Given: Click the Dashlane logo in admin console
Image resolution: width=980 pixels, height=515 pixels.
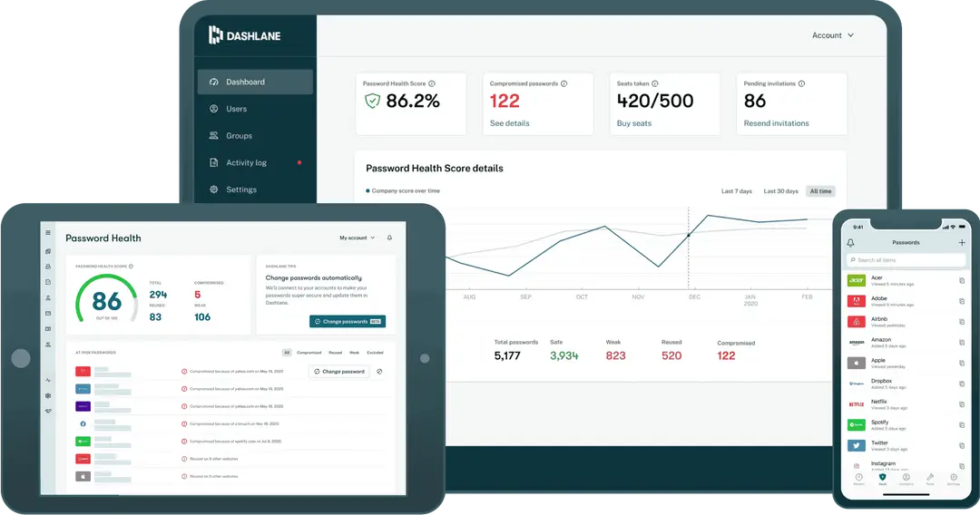Looking at the screenshot, I should click(244, 35).
